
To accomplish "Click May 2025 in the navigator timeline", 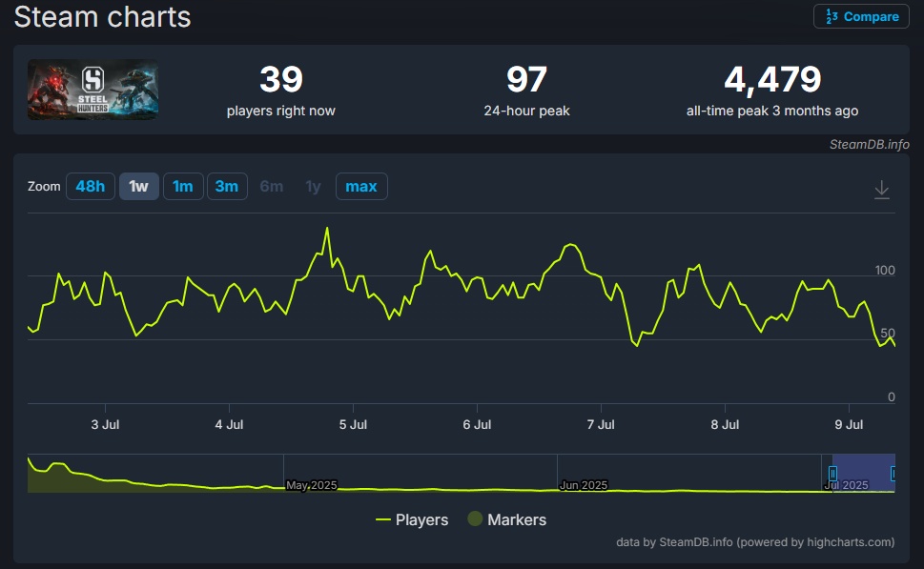I will (311, 485).
